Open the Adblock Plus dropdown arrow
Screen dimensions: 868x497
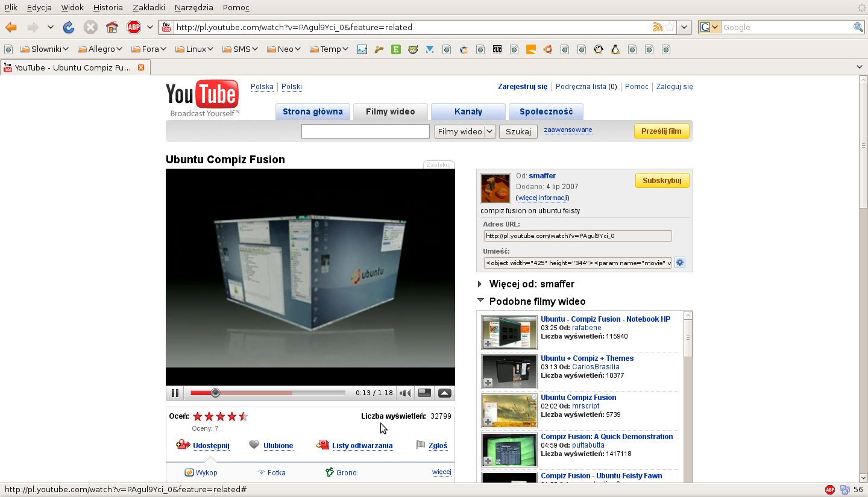click(x=149, y=27)
